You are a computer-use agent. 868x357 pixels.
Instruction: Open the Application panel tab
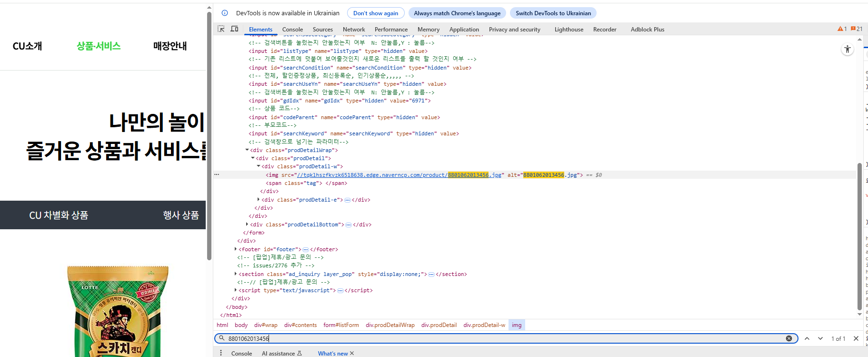pos(464,30)
